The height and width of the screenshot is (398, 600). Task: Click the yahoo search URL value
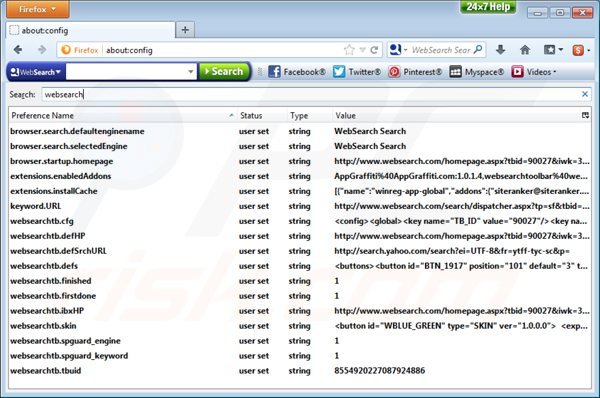click(x=452, y=251)
